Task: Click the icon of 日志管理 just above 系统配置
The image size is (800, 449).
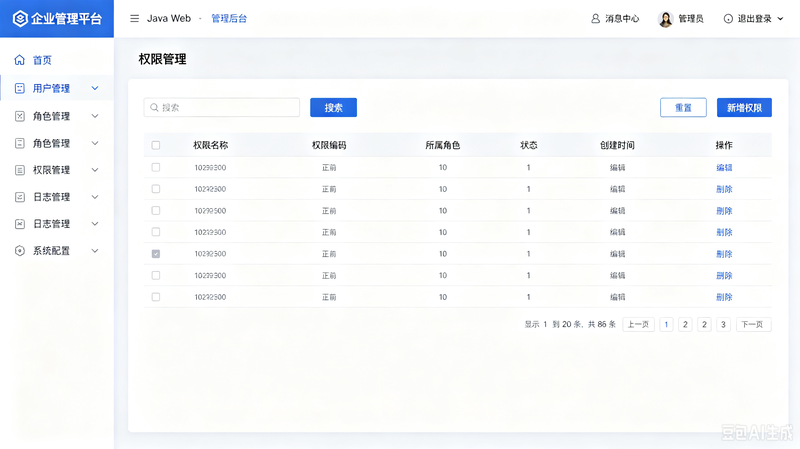Action: click(19, 223)
